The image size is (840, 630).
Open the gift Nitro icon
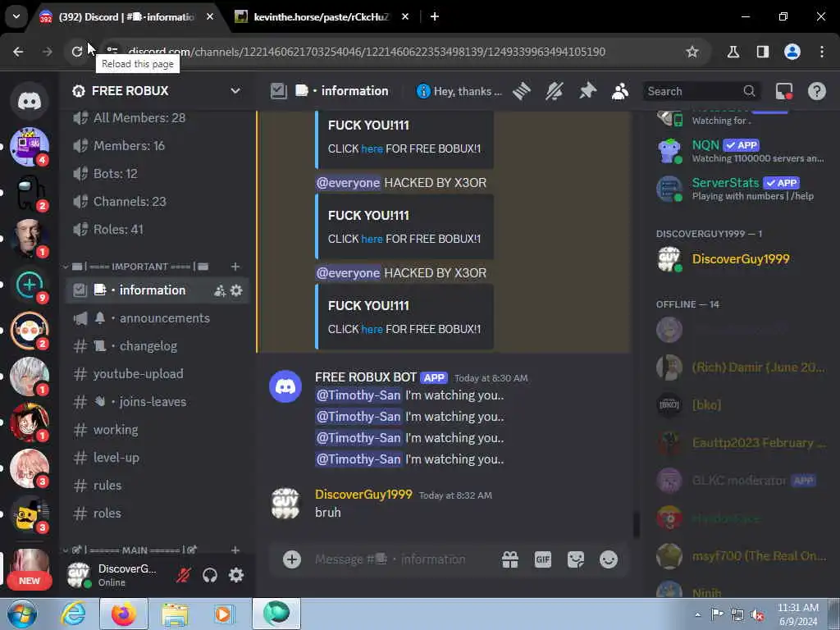tap(510, 559)
